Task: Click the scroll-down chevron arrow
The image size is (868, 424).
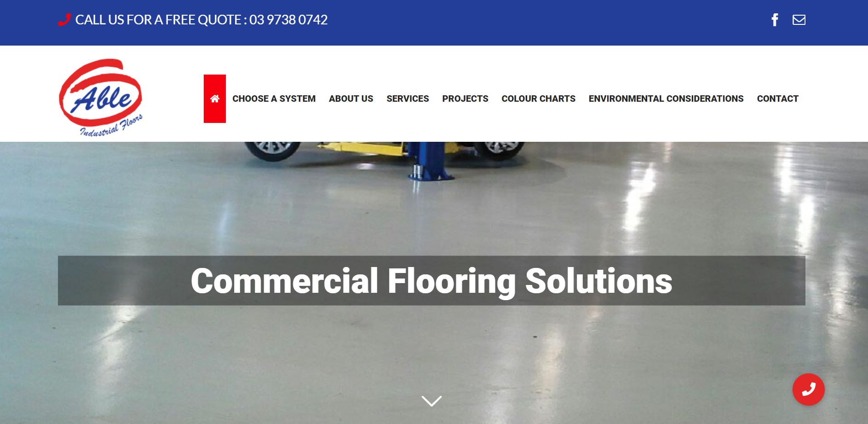Action: (x=431, y=401)
